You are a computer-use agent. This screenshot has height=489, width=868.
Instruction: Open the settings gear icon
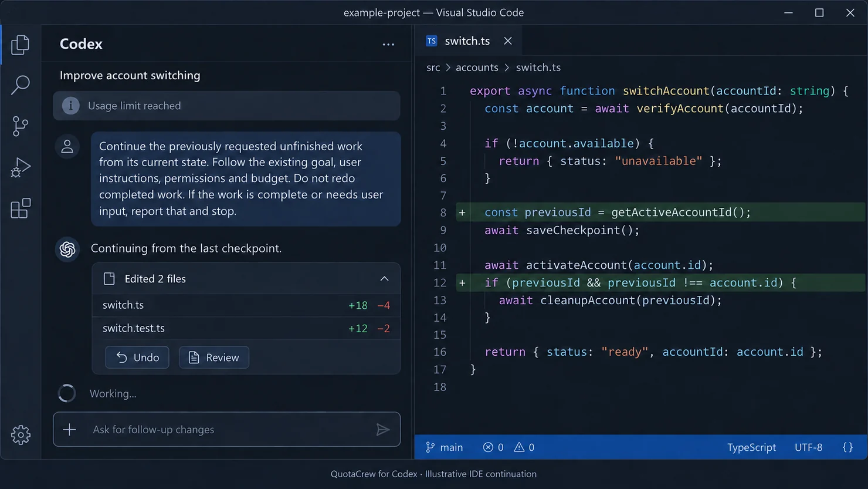pos(21,435)
